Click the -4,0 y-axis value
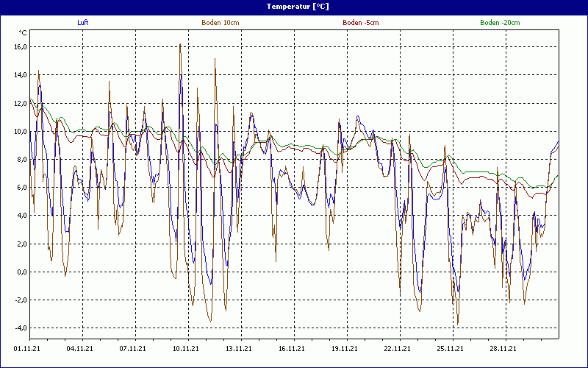Screen dimensions: 588x368 point(20,328)
